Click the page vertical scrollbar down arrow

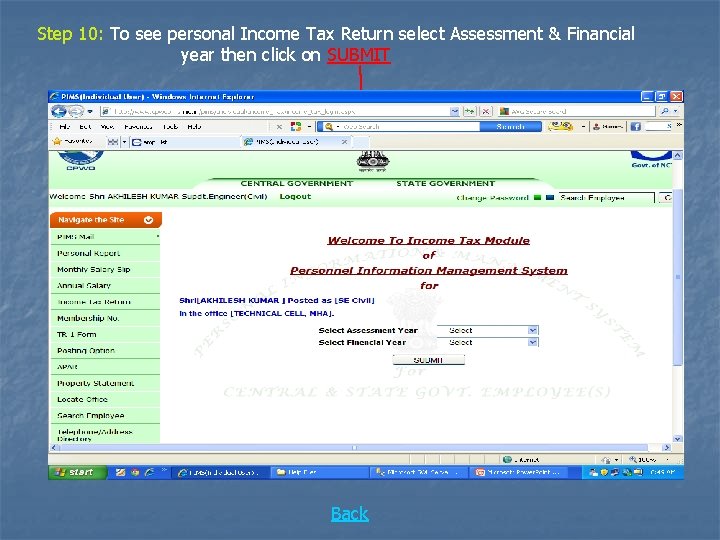coord(677,439)
